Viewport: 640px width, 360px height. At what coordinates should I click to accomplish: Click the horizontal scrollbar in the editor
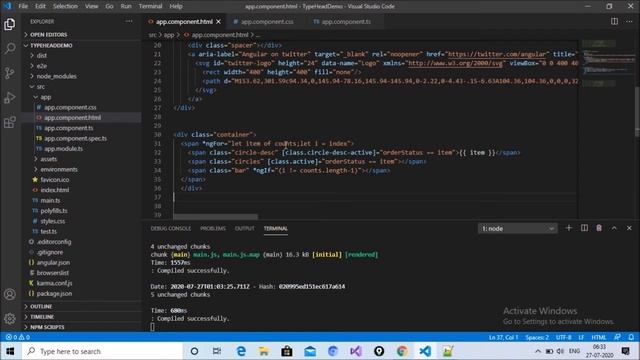tap(216, 216)
